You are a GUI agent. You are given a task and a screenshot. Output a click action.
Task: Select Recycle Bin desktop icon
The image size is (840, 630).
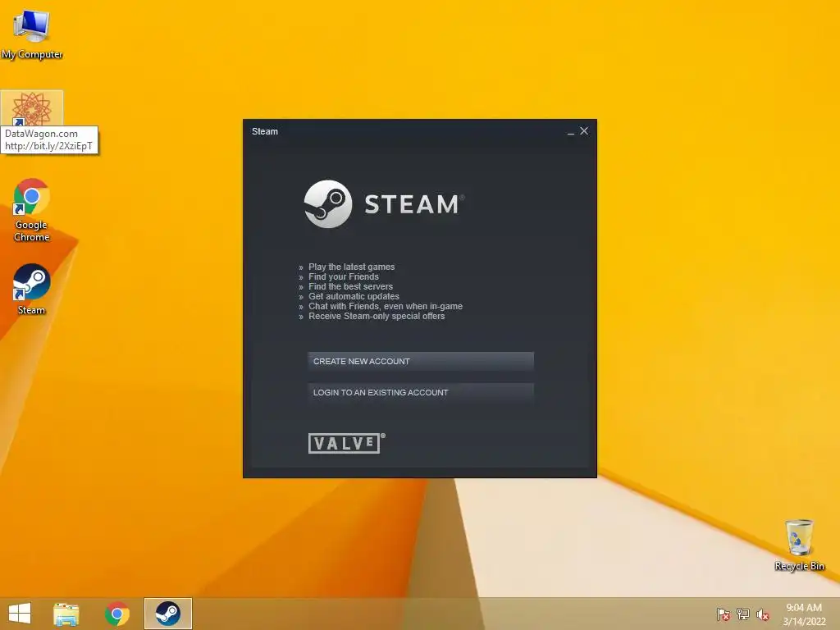(x=799, y=545)
